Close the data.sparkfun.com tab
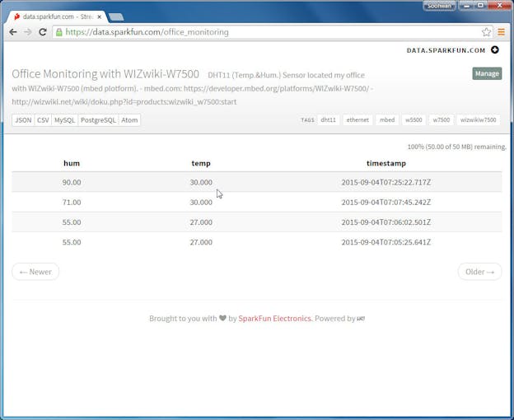514x420 pixels. pos(100,16)
